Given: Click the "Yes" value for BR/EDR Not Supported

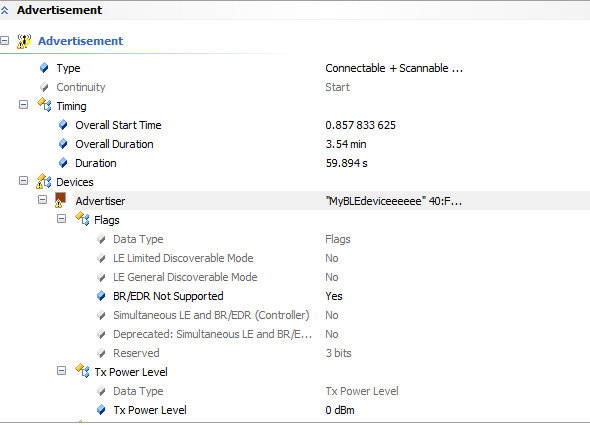Looking at the screenshot, I should 334,296.
